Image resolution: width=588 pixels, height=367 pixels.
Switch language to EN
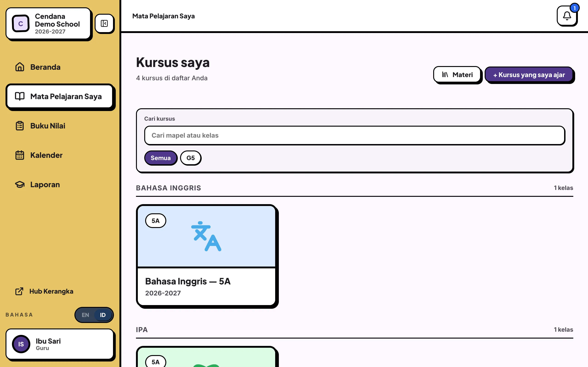tap(85, 315)
